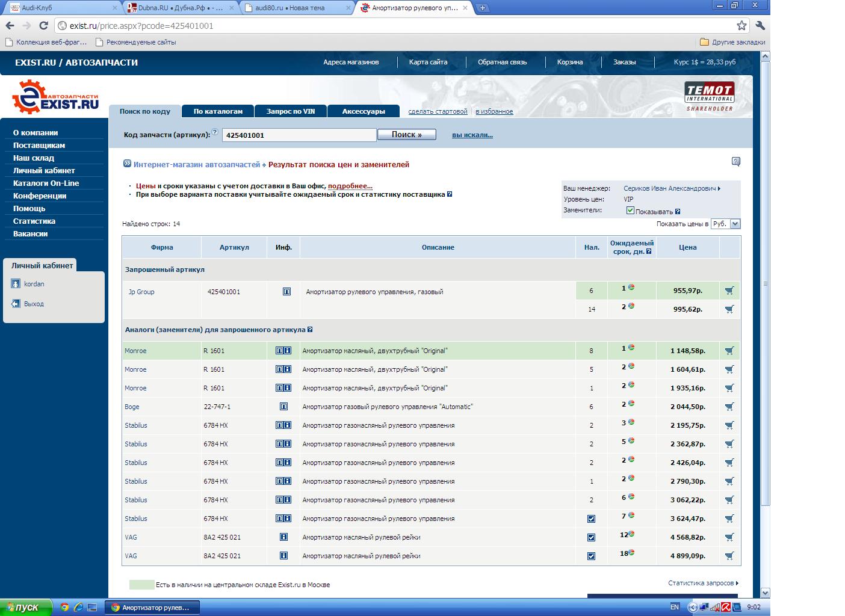This screenshot has width=845, height=616.
Task: Click the подробнее... link
Action: pyautogui.click(x=350, y=186)
